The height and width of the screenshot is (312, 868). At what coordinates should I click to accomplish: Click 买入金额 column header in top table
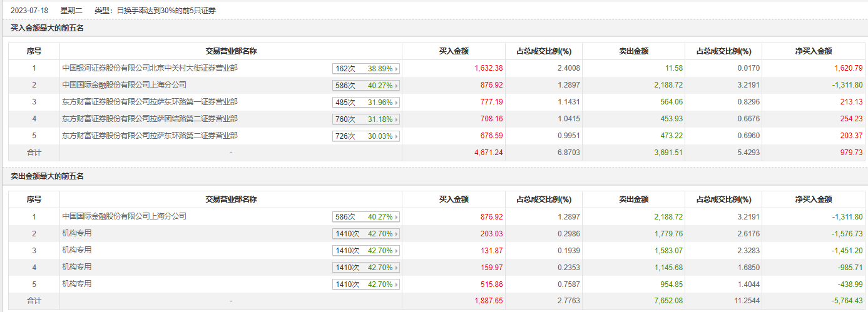point(454,51)
